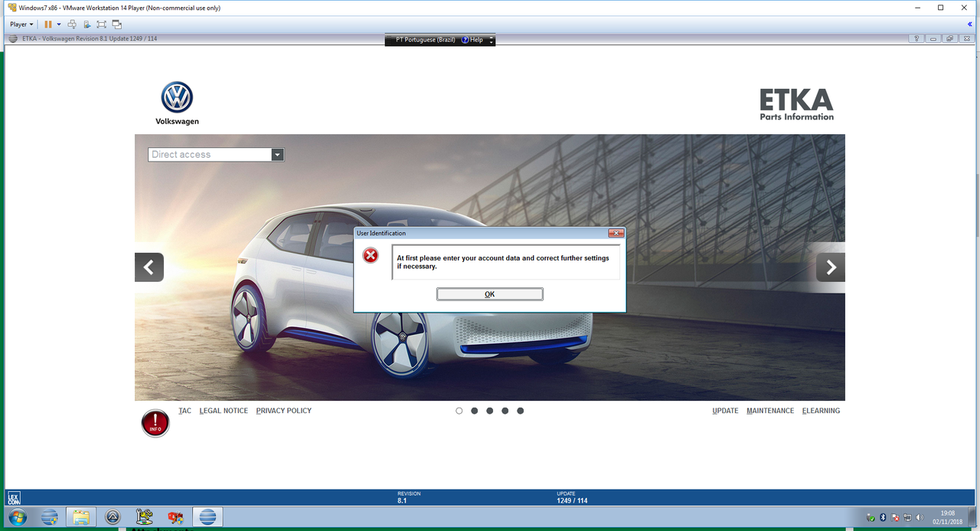Switch to VMware Unity mode
The height and width of the screenshot is (531, 980).
[117, 25]
